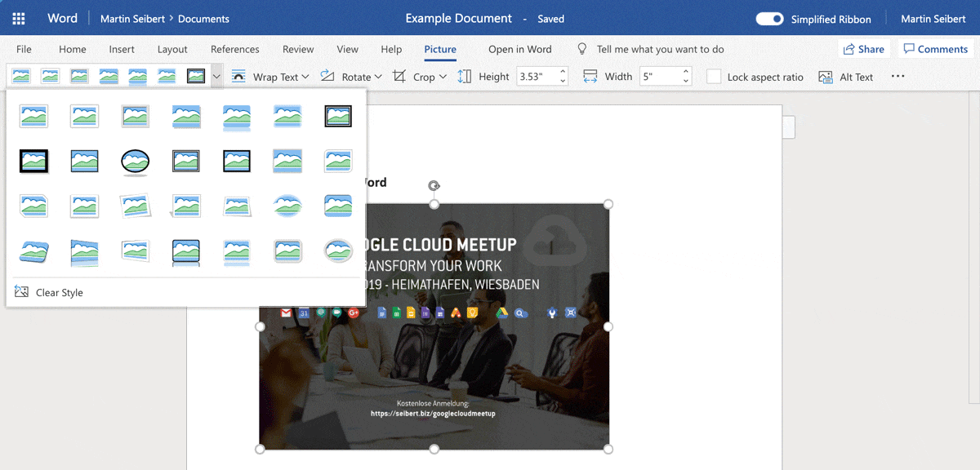This screenshot has width=980, height=470.
Task: Toggle the Simplified Ribbon switch
Action: 768,18
